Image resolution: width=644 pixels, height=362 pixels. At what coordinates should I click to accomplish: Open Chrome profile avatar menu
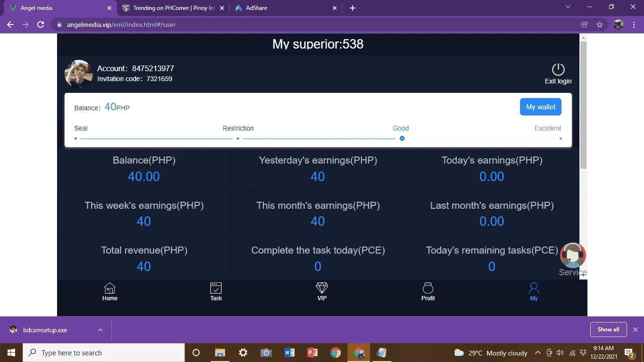(x=619, y=25)
